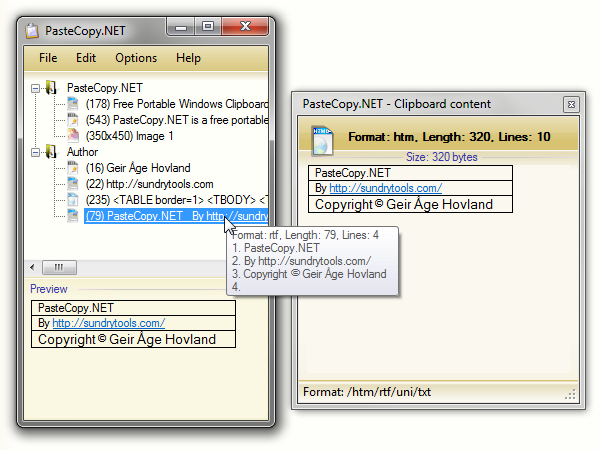The height and width of the screenshot is (450, 600).
Task: Select the highlighted (79) PasteCopy.NET entry
Action: [x=176, y=216]
